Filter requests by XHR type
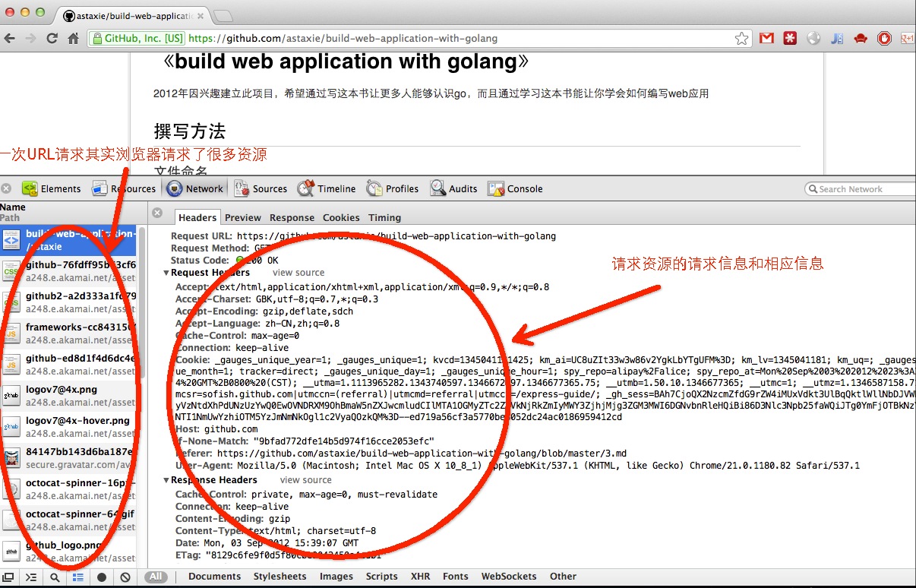Viewport: 916px width, 588px height. pyautogui.click(x=420, y=577)
